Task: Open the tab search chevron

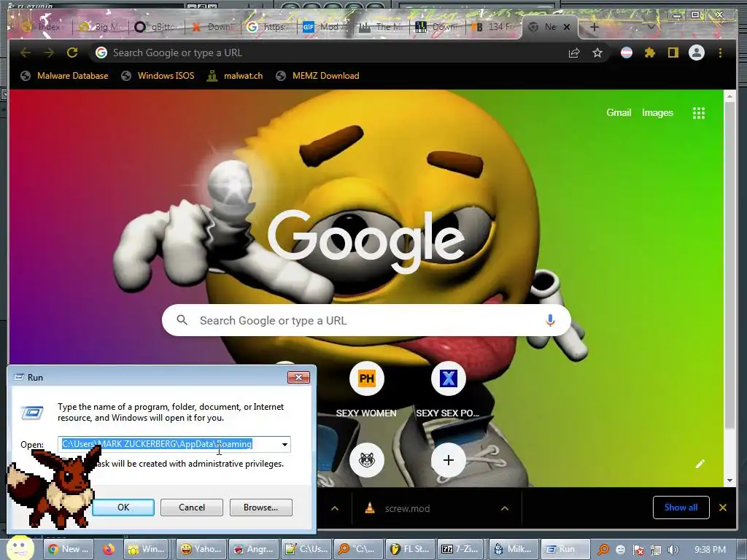Action: tap(651, 27)
